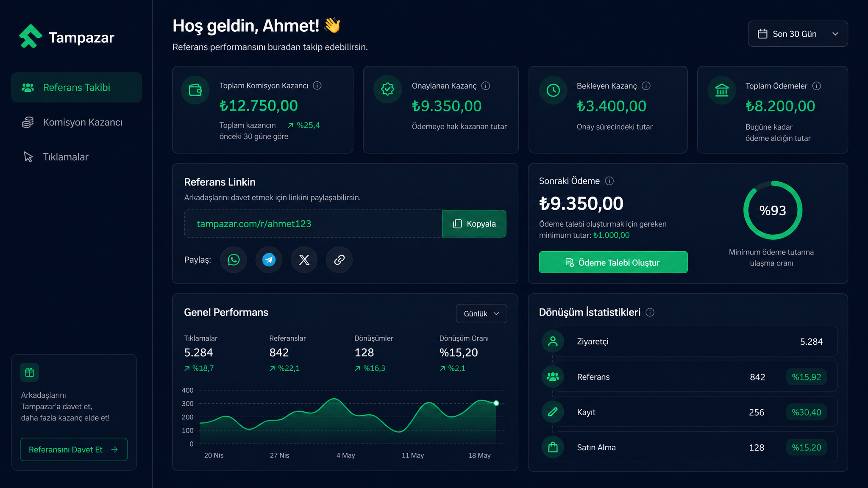Image resolution: width=868 pixels, height=488 pixels.
Task: Click the Kopyala button
Action: (474, 224)
